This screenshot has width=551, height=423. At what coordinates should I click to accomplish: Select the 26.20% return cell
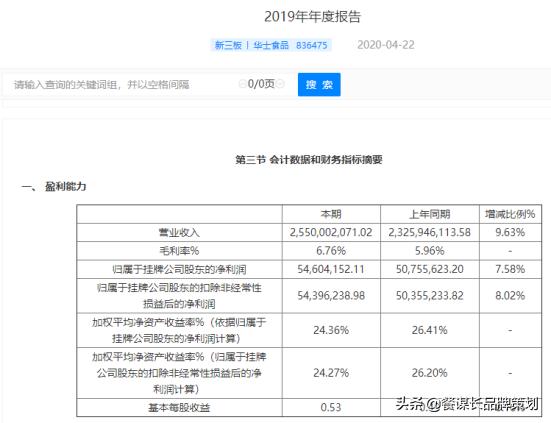coord(430,373)
